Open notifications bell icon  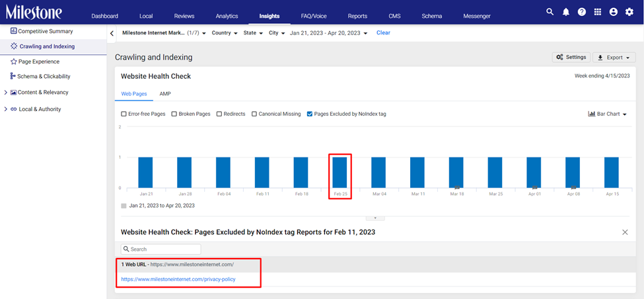pos(566,12)
